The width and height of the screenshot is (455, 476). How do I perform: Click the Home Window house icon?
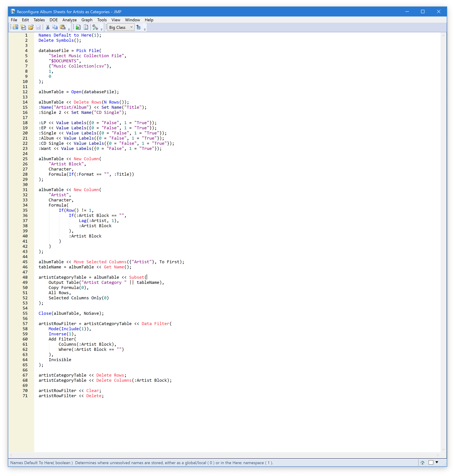coord(422,462)
